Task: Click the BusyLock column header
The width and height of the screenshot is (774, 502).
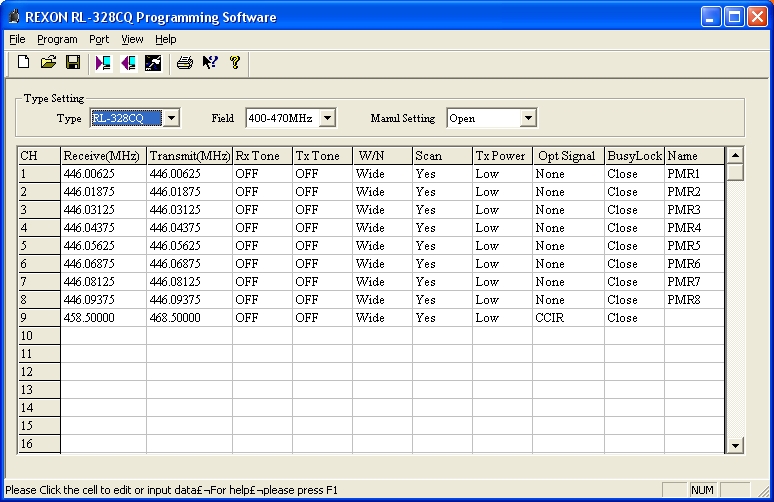Action: pyautogui.click(x=634, y=155)
